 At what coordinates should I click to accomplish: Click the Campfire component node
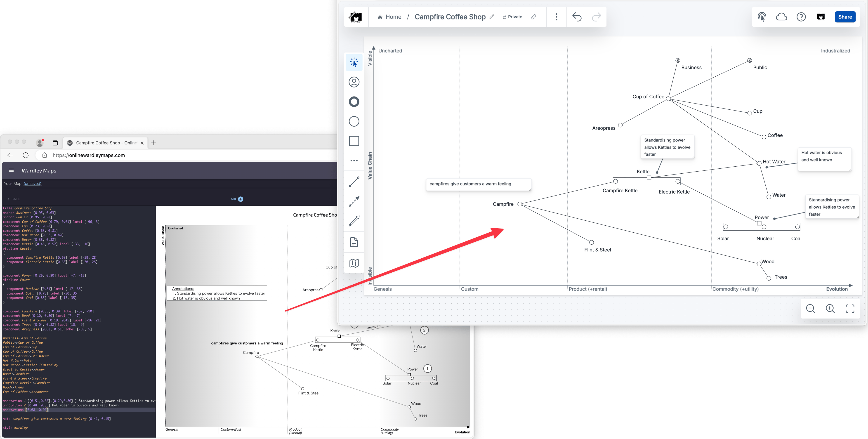coord(520,204)
